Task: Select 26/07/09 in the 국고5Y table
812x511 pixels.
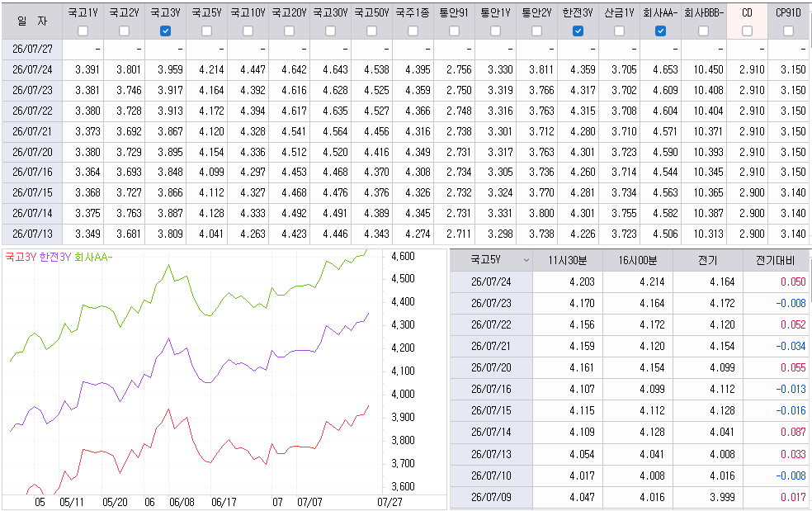Action: coord(491,497)
